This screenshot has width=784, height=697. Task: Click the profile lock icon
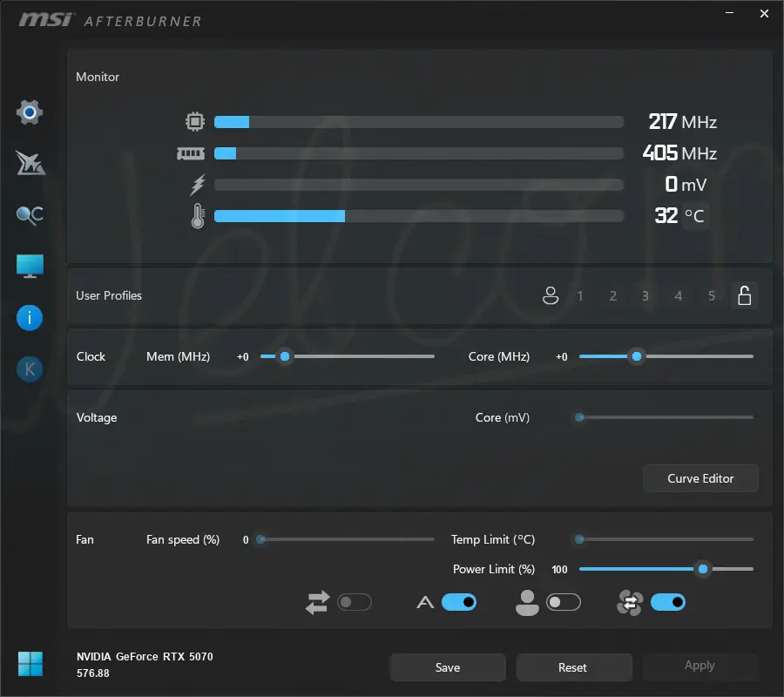click(745, 295)
